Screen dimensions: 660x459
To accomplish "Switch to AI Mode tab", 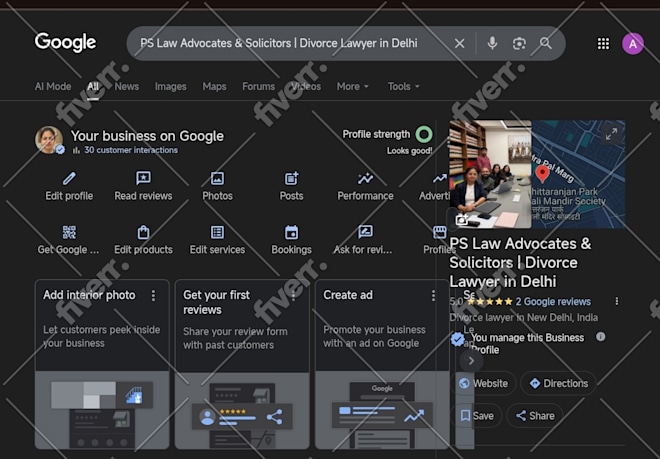I will pyautogui.click(x=53, y=86).
